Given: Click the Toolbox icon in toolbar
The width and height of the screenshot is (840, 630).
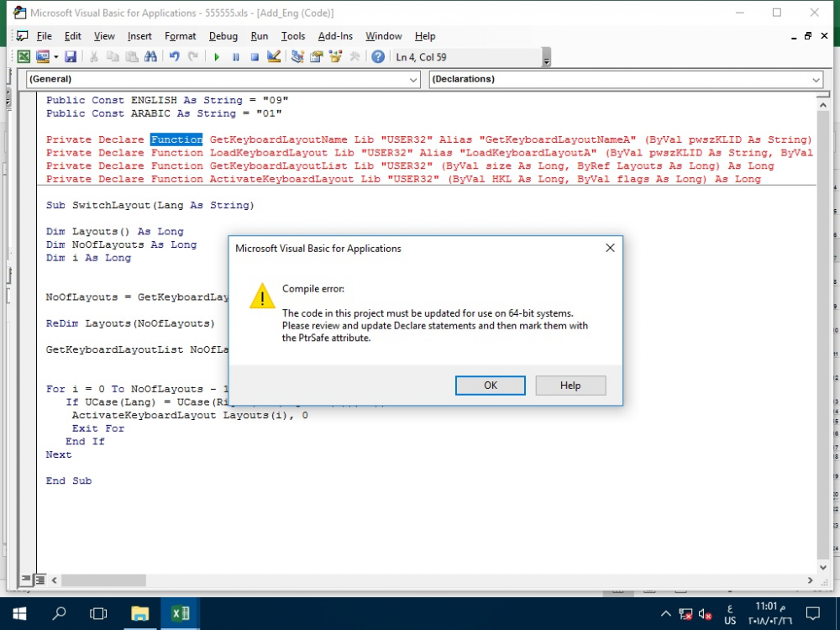Looking at the screenshot, I should (x=354, y=57).
